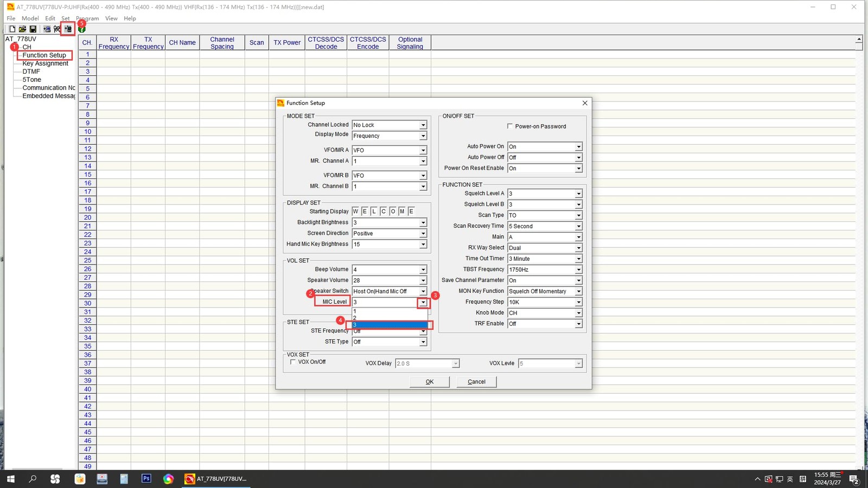Expand the TBST Frequency dropdown
The image size is (868, 488).
578,270
